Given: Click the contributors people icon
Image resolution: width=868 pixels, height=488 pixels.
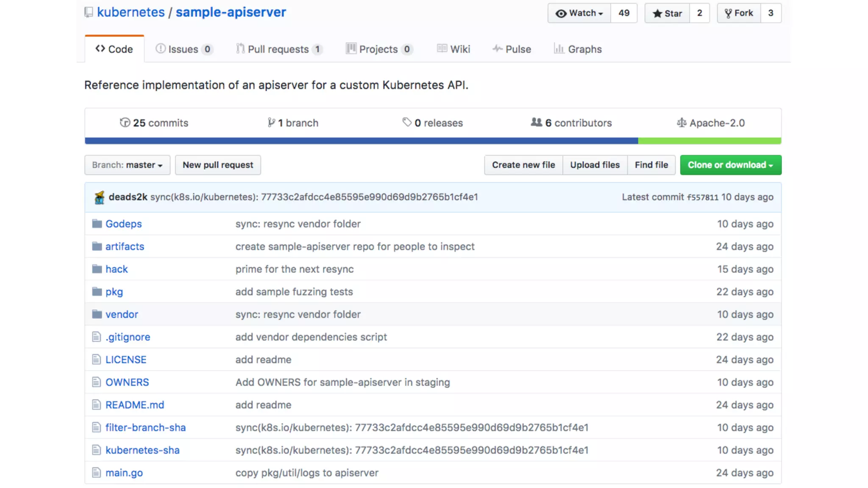Looking at the screenshot, I should 536,122.
